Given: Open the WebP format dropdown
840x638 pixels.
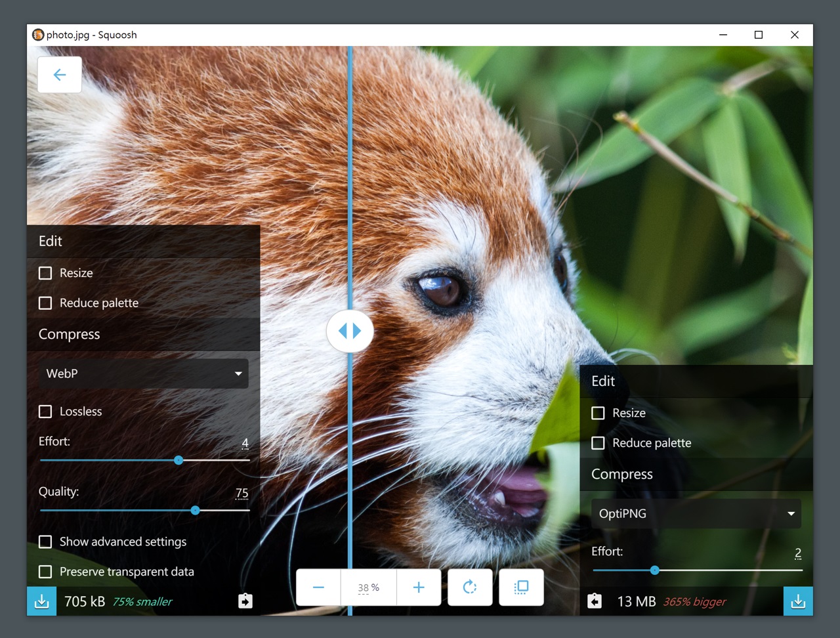Looking at the screenshot, I should (x=144, y=373).
